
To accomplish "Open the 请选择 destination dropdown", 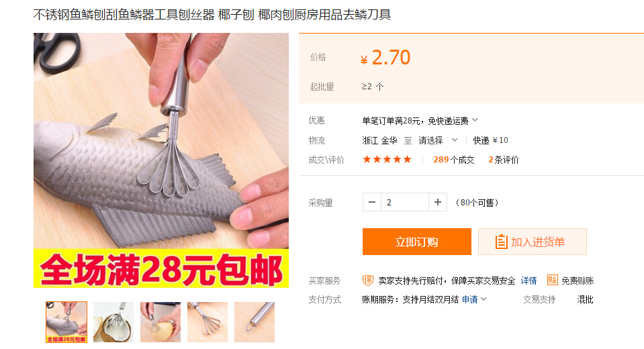I will [x=438, y=140].
